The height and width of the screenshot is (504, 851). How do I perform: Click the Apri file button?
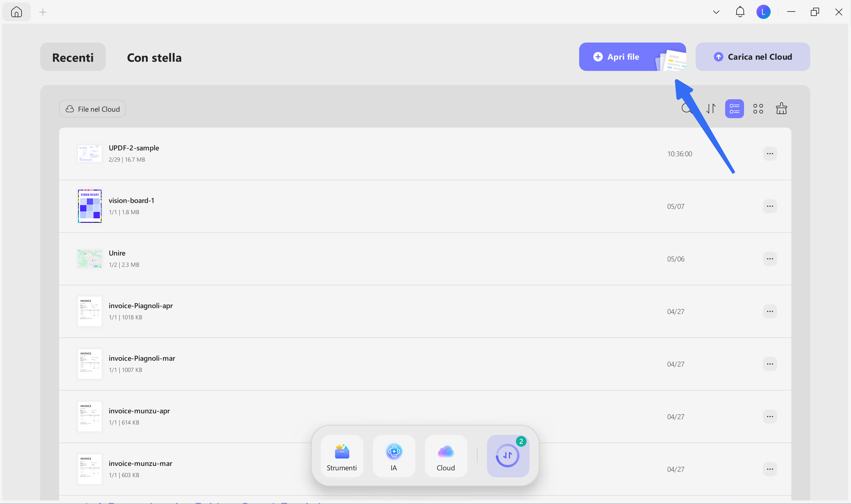pyautogui.click(x=632, y=57)
